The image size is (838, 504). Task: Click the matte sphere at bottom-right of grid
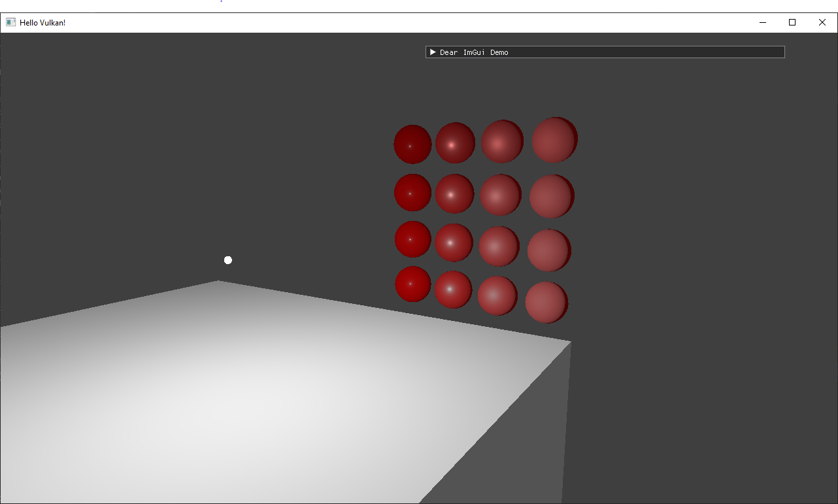pyautogui.click(x=546, y=302)
